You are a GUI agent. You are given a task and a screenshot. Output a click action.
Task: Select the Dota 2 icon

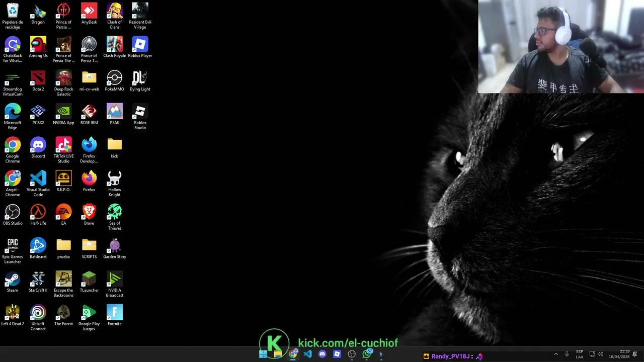[x=38, y=80]
